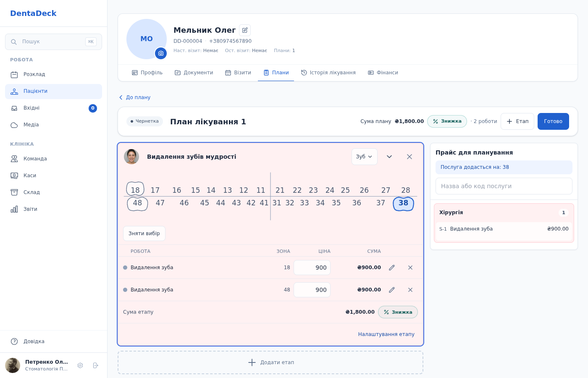The image size is (588, 378).
Task: Open the Візити tab
Action: [x=238, y=73]
